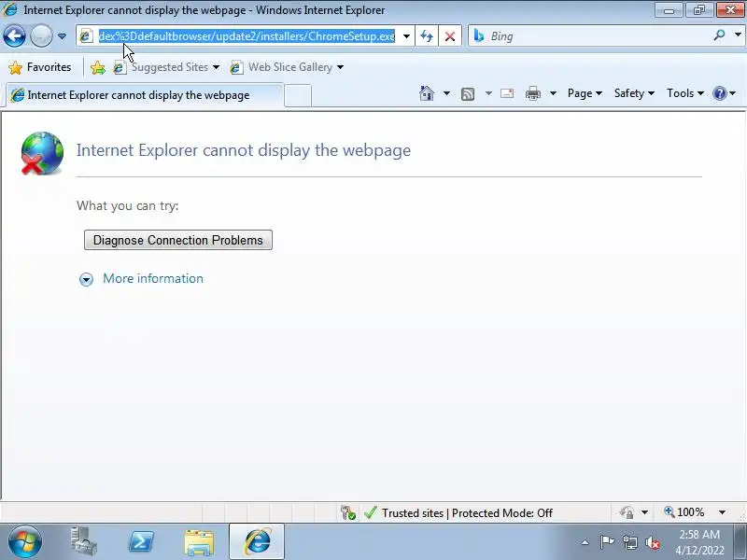Click the RSS feeds icon
Screen dimensions: 747x560
[x=468, y=94]
